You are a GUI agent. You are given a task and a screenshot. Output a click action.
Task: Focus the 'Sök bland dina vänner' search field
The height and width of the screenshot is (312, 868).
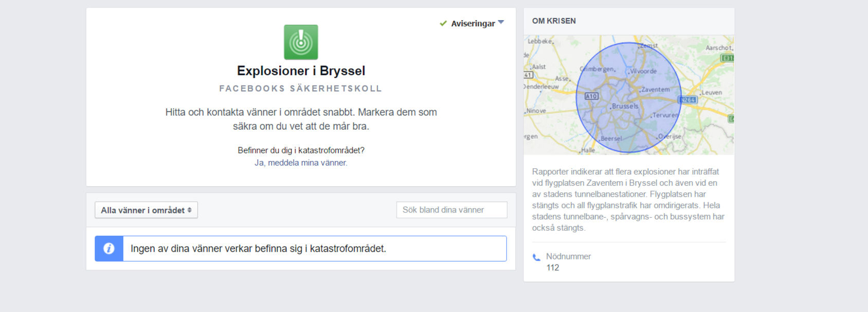pos(451,210)
